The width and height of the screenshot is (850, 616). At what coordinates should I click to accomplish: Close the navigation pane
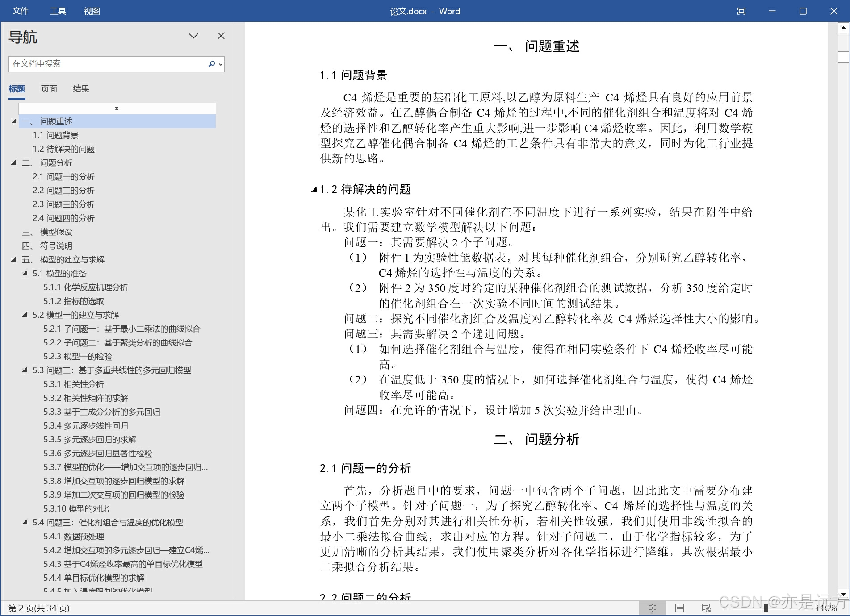coord(221,36)
